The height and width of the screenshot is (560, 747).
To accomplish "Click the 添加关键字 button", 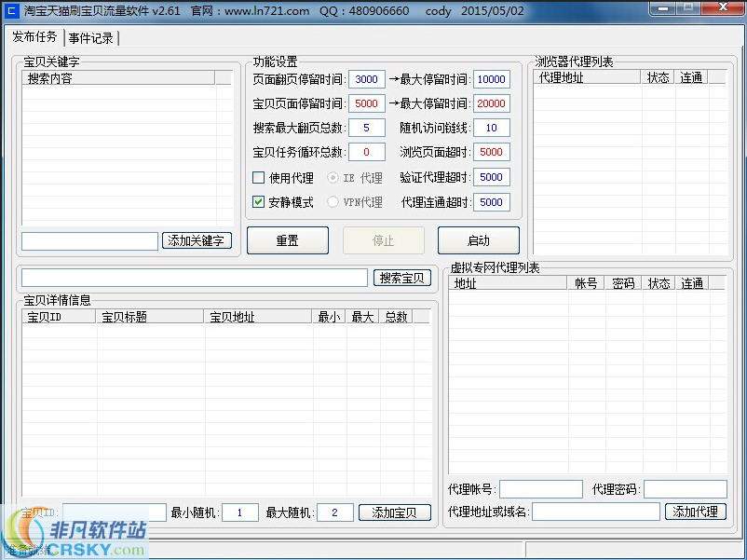I will [x=196, y=239].
